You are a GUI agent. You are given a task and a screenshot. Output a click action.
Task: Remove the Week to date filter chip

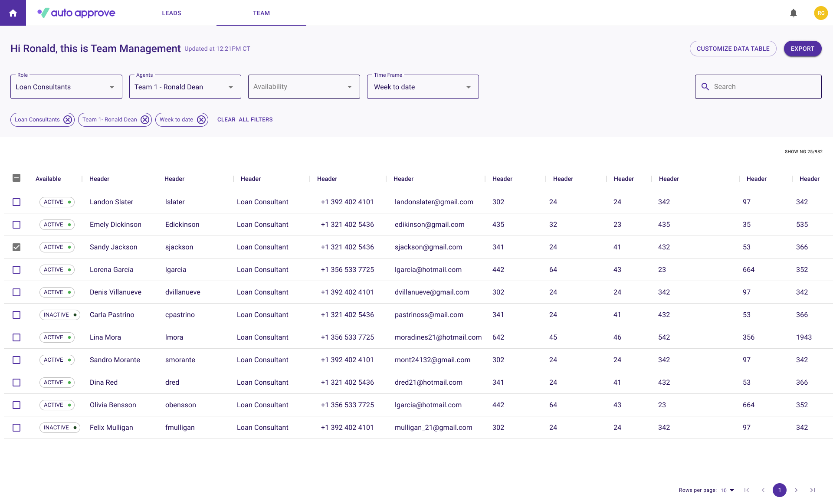[201, 120]
